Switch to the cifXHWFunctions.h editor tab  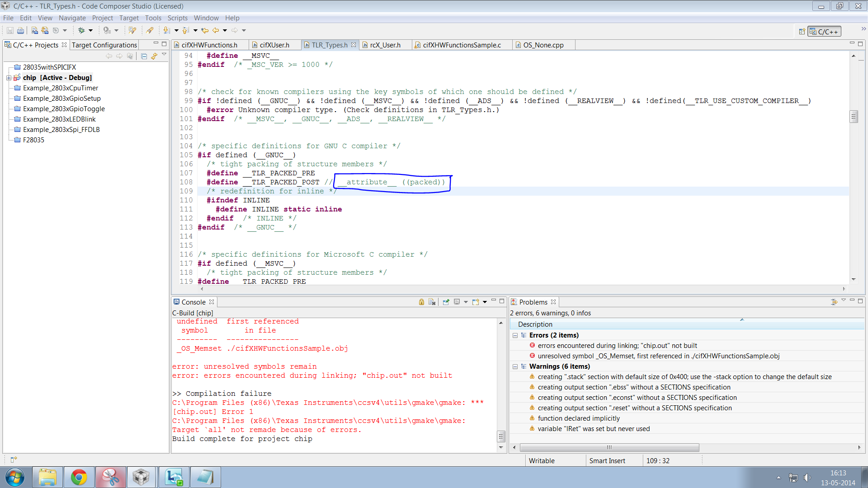tap(209, 45)
